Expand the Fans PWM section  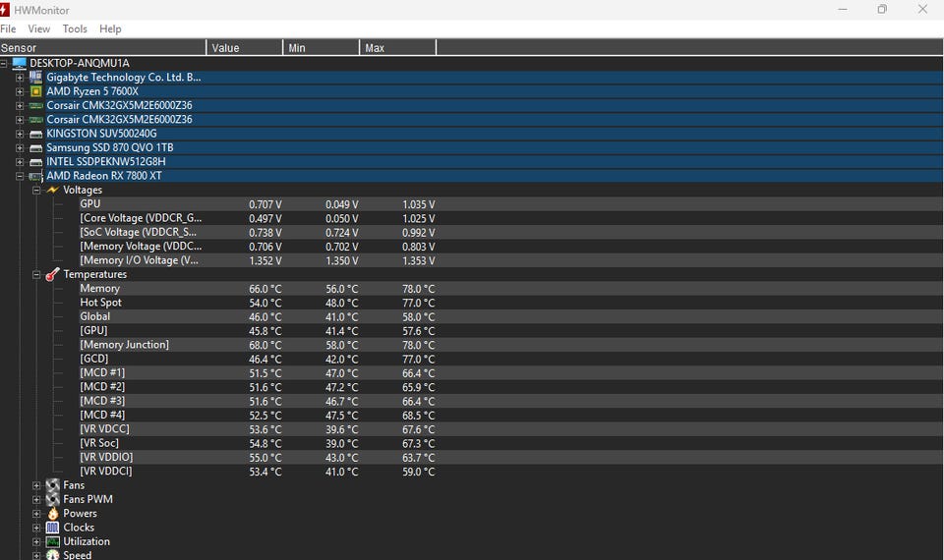[x=36, y=499]
